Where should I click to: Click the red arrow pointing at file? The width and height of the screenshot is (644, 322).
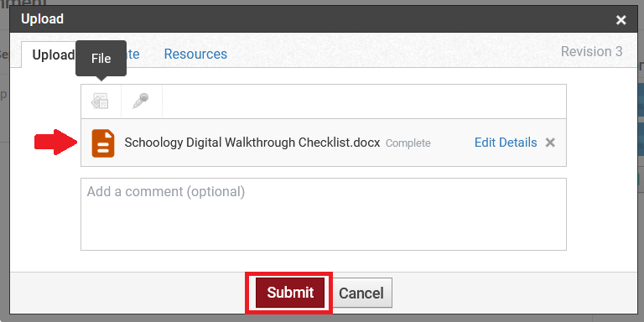pyautogui.click(x=56, y=142)
